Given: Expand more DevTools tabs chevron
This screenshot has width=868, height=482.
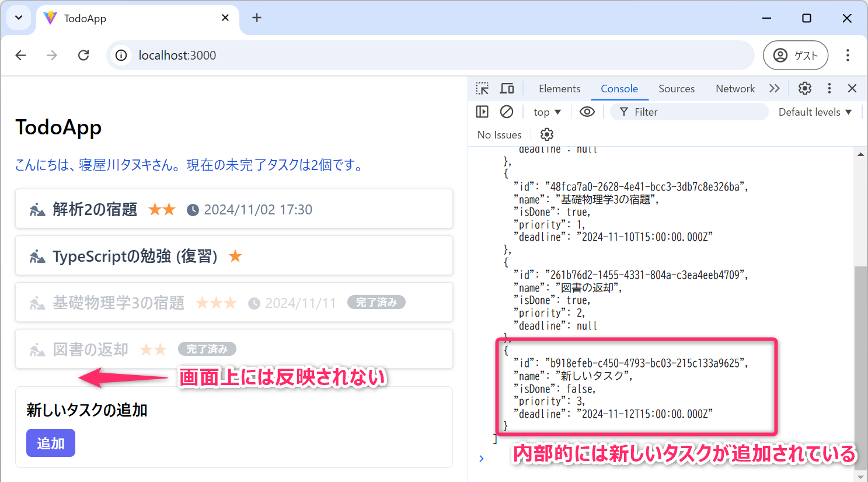Looking at the screenshot, I should pyautogui.click(x=774, y=88).
